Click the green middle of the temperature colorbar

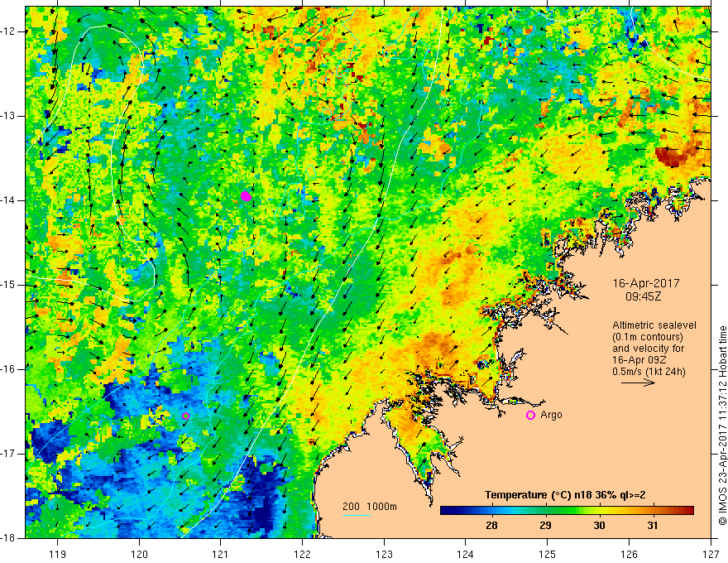pos(567,511)
